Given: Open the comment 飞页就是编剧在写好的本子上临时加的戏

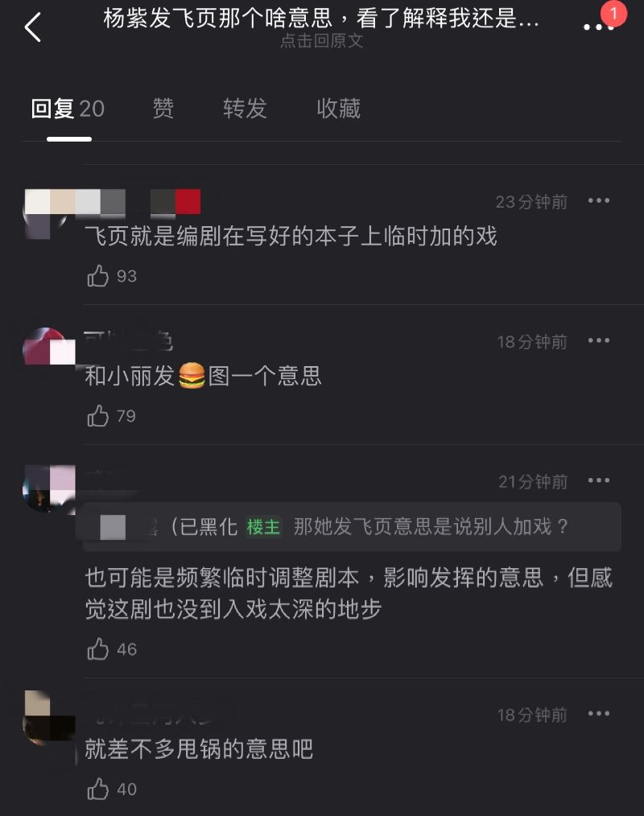Looking at the screenshot, I should [x=291, y=236].
